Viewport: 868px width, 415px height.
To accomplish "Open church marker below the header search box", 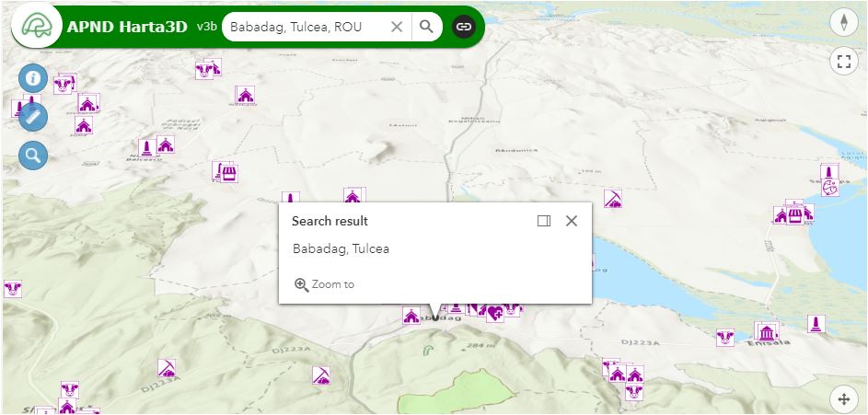I will tap(245, 95).
